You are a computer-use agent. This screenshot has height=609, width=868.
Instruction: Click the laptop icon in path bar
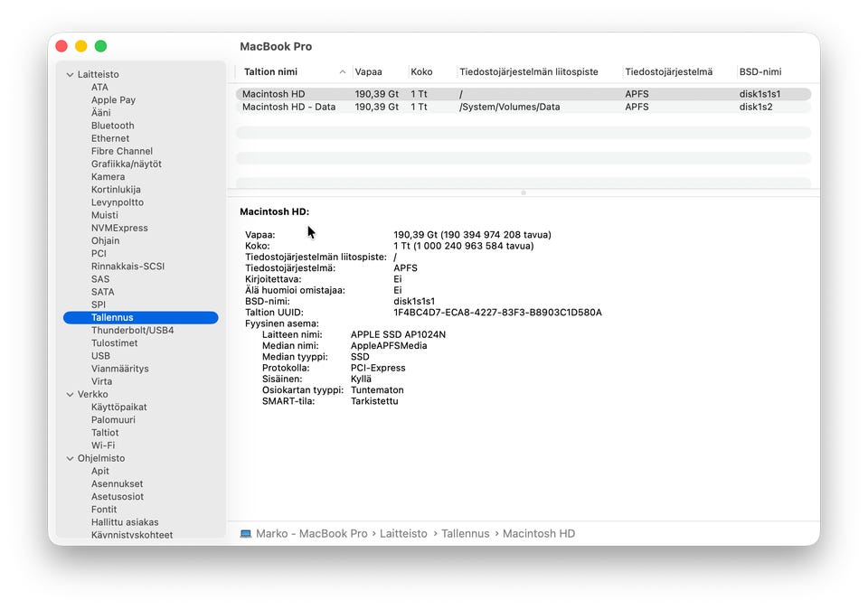click(245, 534)
